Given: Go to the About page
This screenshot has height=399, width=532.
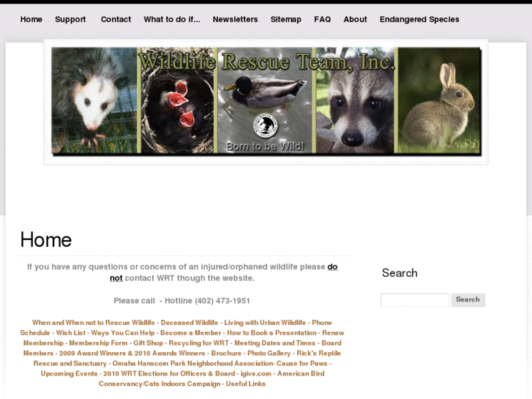Looking at the screenshot, I should coord(355,19).
